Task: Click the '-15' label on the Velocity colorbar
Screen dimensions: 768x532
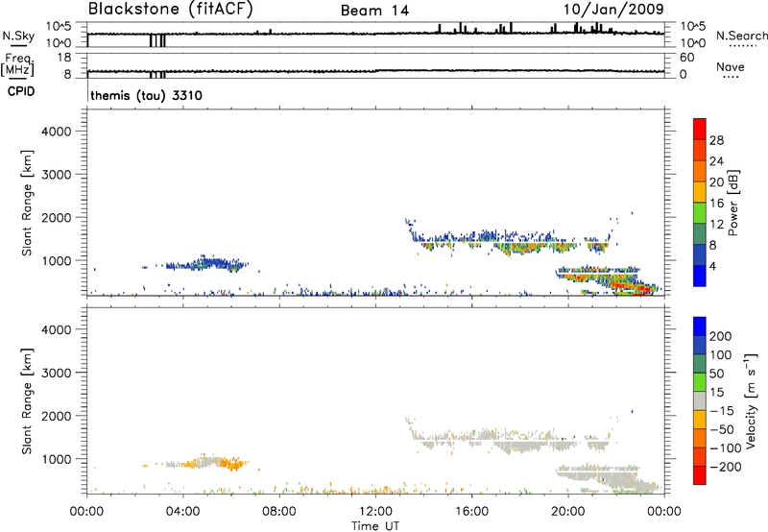Action: 722,410
